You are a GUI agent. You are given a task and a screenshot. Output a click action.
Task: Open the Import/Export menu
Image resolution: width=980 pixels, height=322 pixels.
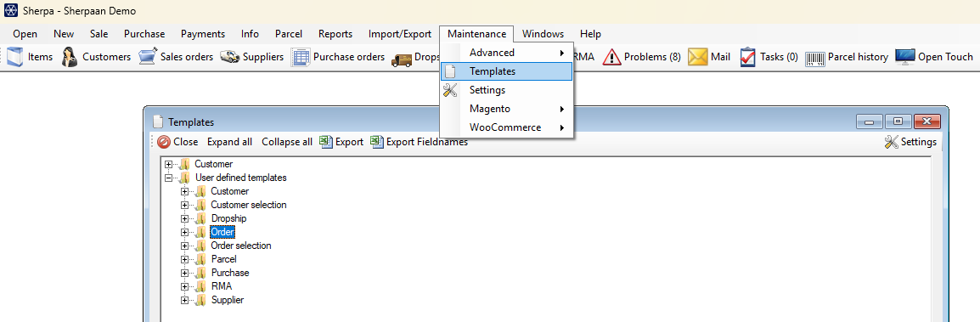click(399, 34)
